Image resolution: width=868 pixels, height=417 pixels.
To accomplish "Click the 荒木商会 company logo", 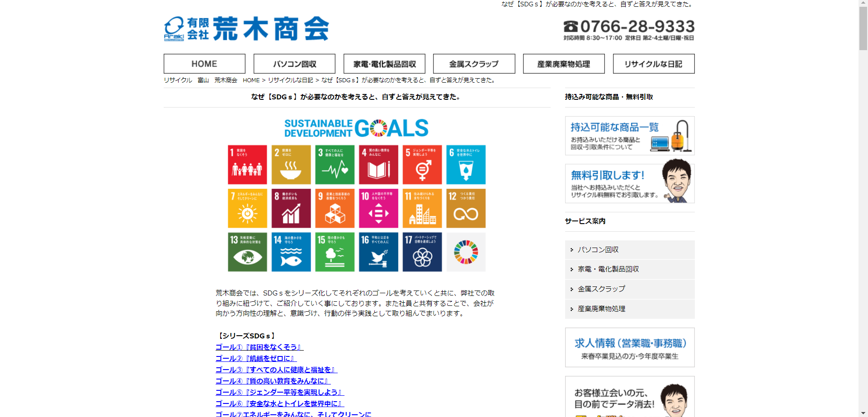I will pyautogui.click(x=246, y=29).
